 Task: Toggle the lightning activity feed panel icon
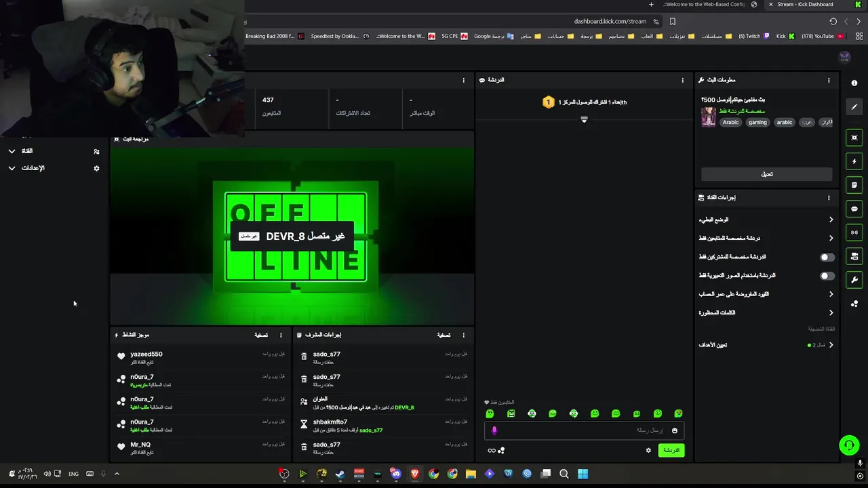(854, 161)
